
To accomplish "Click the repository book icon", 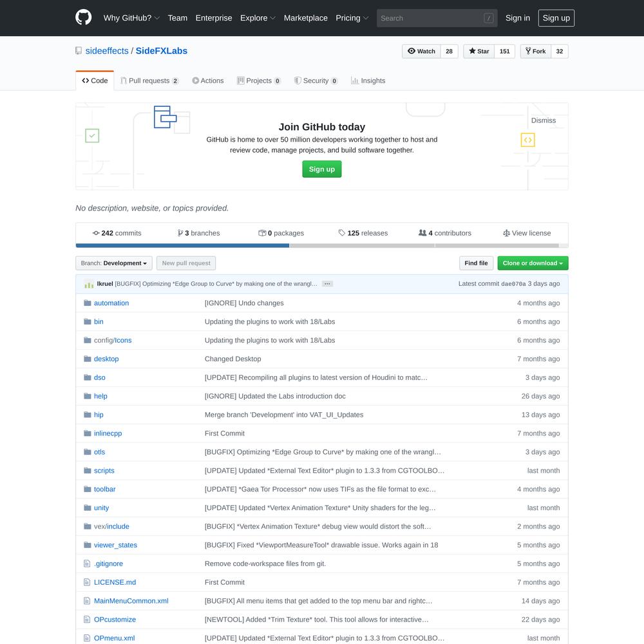I will 79,51.
